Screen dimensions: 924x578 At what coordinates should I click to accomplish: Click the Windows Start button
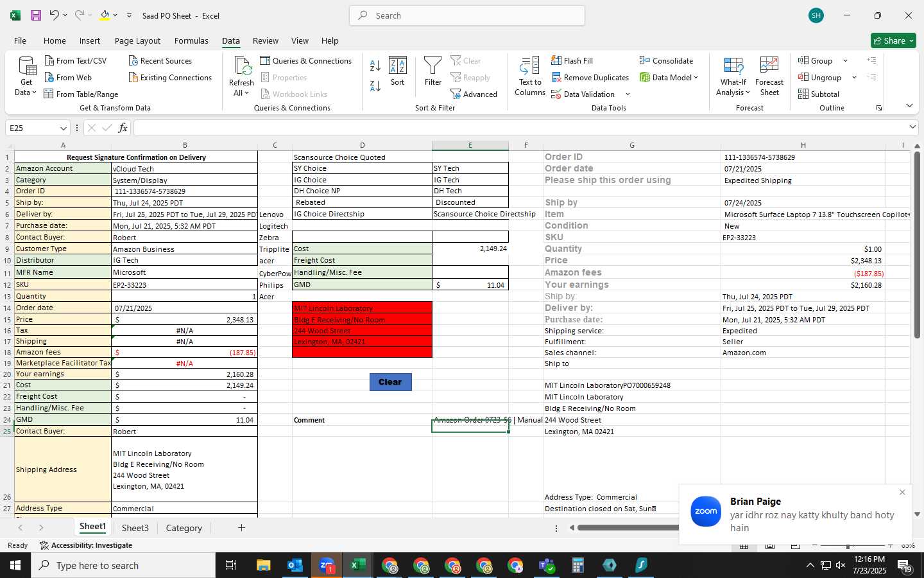pos(15,565)
